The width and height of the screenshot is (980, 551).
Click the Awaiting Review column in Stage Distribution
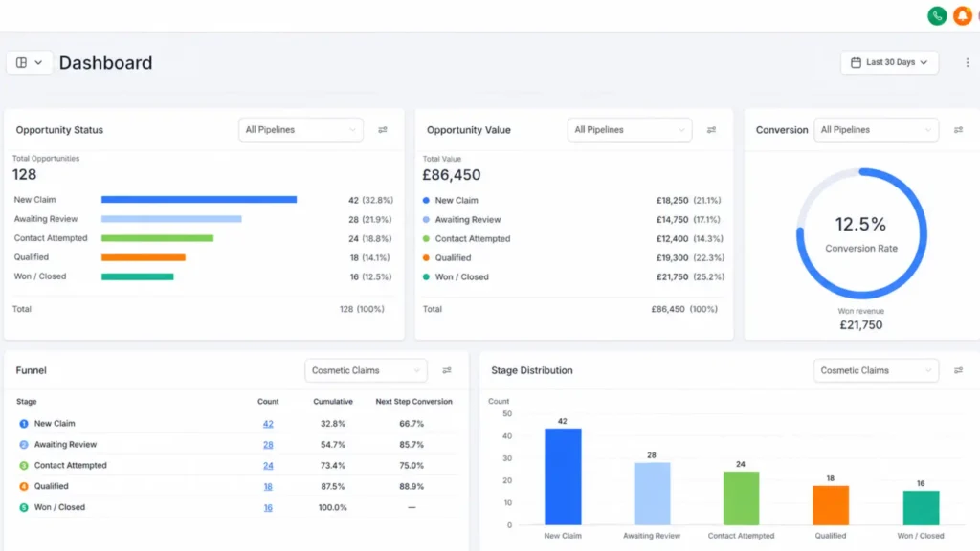652,494
